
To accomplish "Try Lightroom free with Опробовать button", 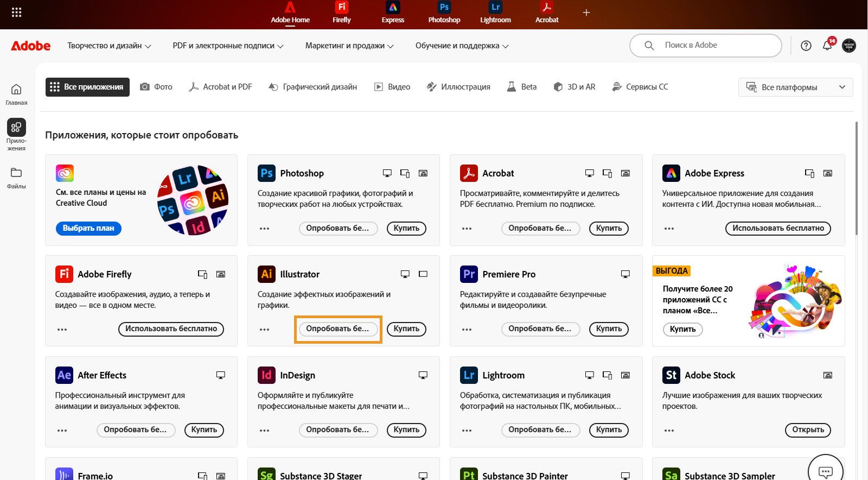I will pos(540,430).
